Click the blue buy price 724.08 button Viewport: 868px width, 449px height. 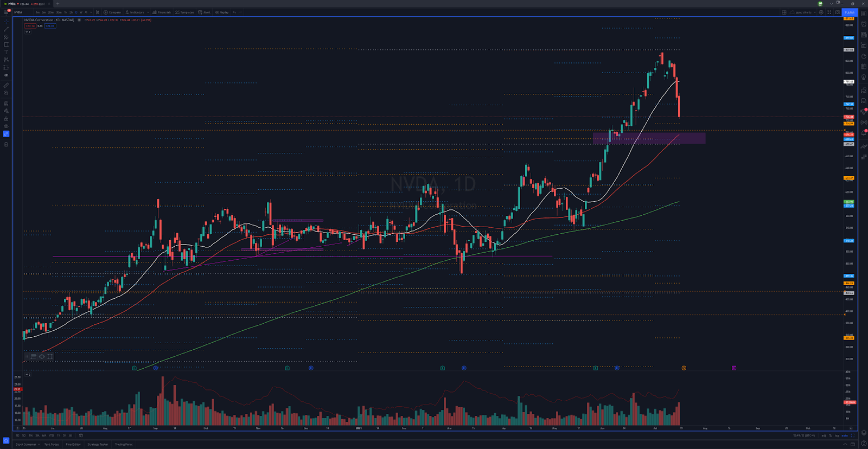[50, 26]
